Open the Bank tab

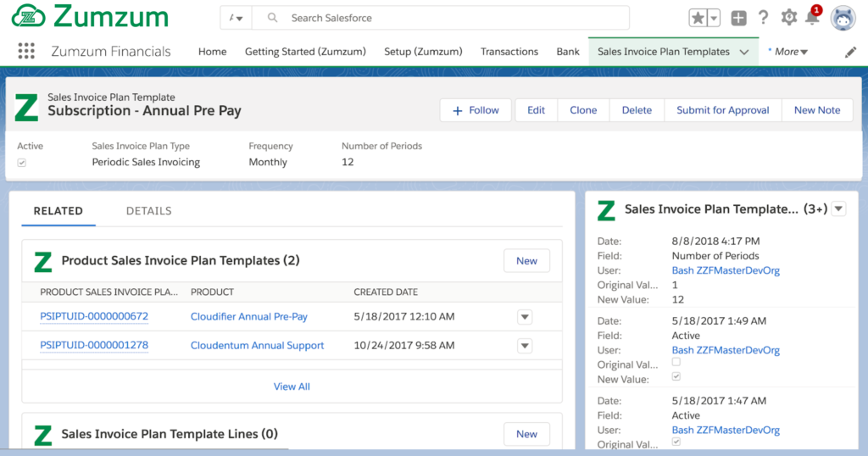(x=568, y=52)
